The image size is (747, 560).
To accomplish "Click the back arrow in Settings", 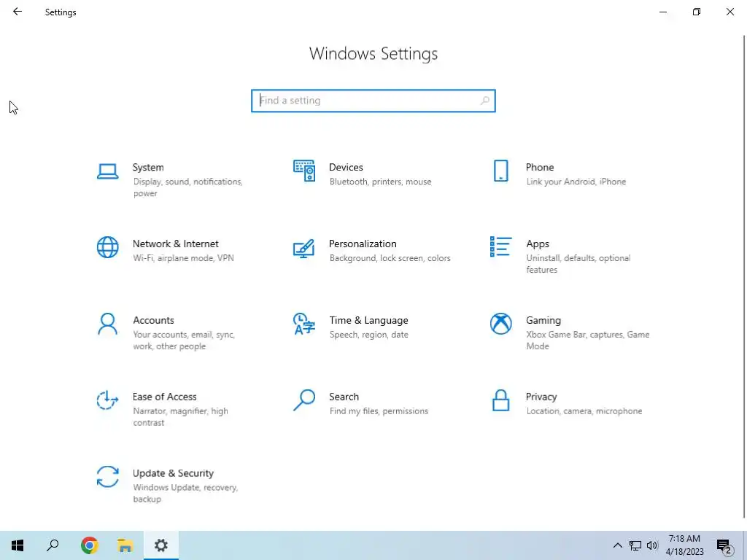I will tap(18, 12).
